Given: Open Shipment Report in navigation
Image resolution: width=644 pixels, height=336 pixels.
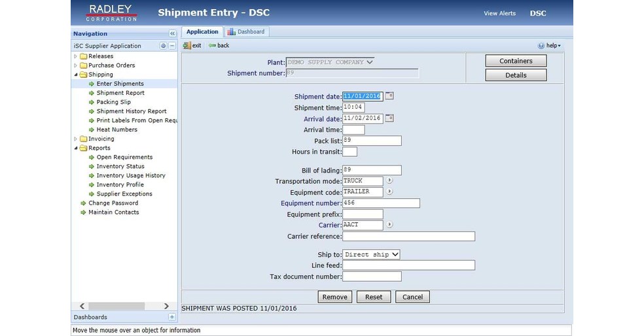Looking at the screenshot, I should click(x=120, y=93).
